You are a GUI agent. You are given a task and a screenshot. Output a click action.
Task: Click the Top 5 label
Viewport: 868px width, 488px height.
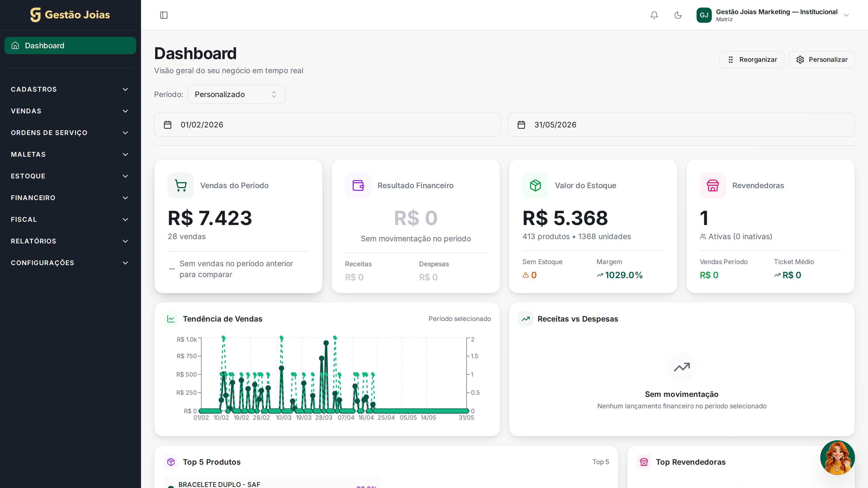601,462
